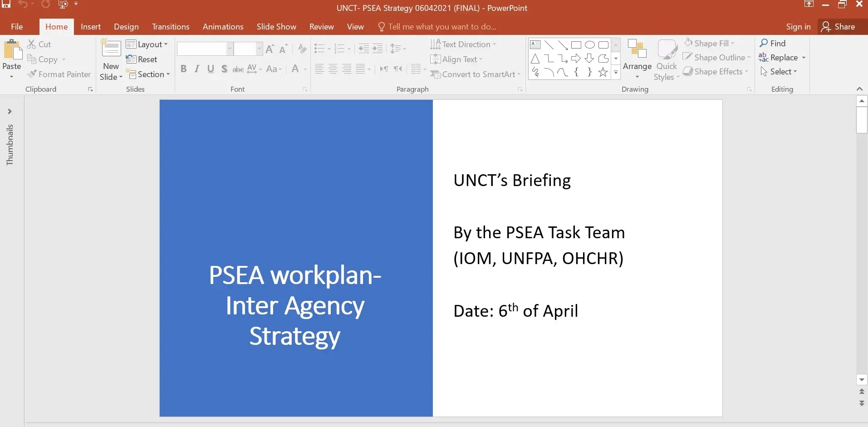The height and width of the screenshot is (427, 868).
Task: Clear all formatting icon
Action: (302, 49)
